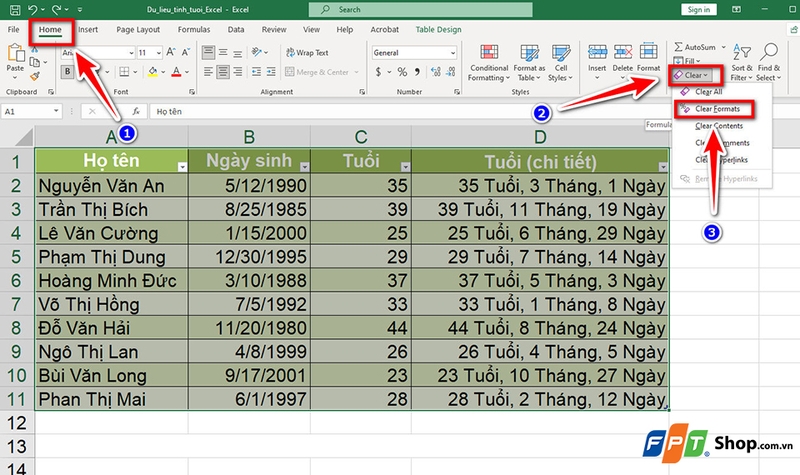Image resolution: width=800 pixels, height=475 pixels.
Task: Open Cell Styles gallery
Action: (561, 63)
